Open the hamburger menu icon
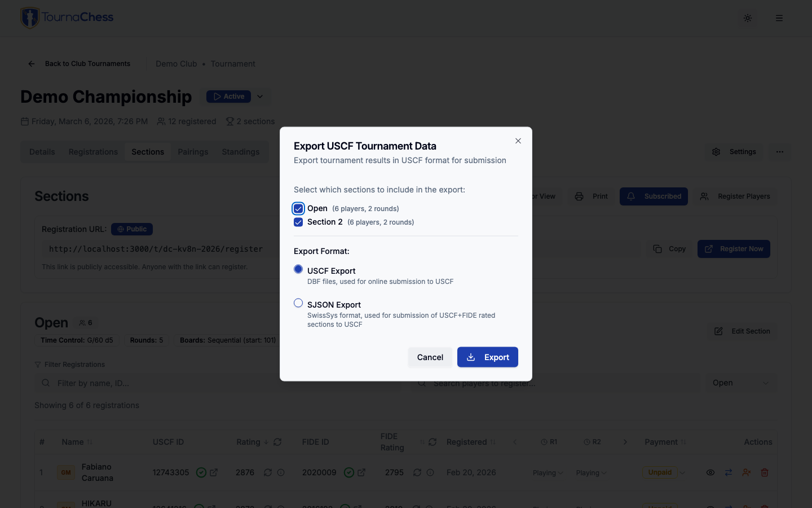This screenshot has height=508, width=812. pos(779,18)
